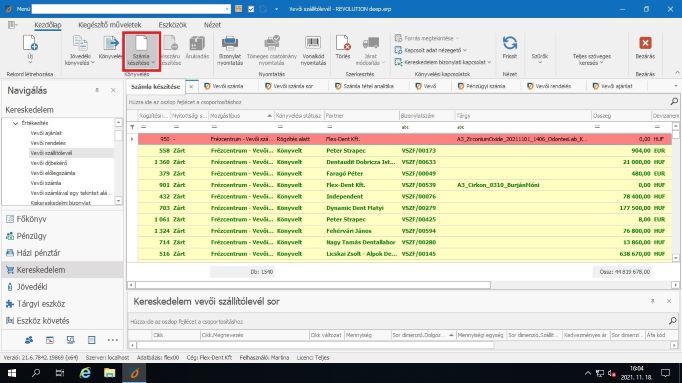The width and height of the screenshot is (682, 383).
Task: Pin the Navigálás panel
Action: (x=97, y=90)
